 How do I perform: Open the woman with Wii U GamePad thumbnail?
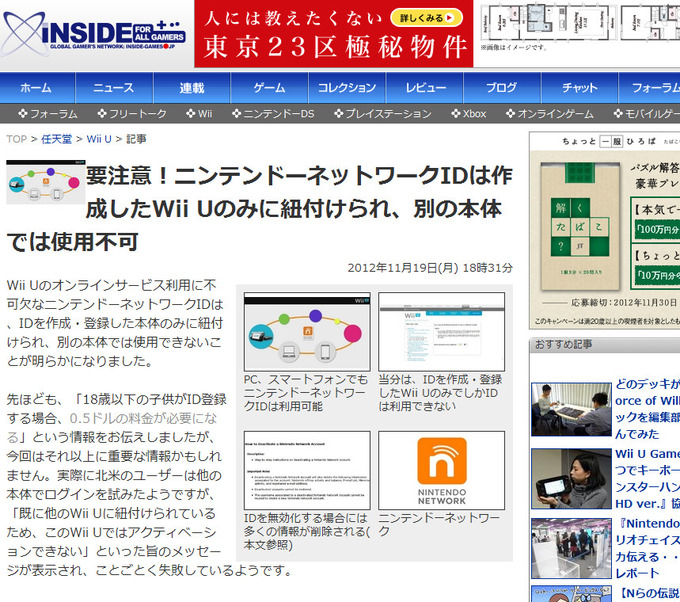tap(571, 479)
